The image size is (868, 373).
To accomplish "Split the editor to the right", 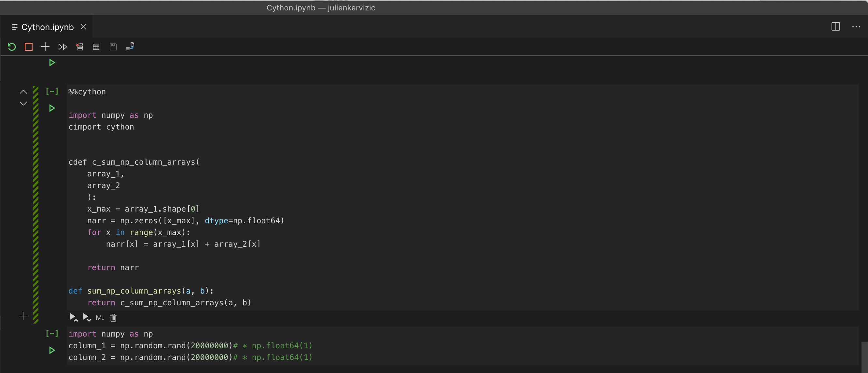I will (x=835, y=27).
